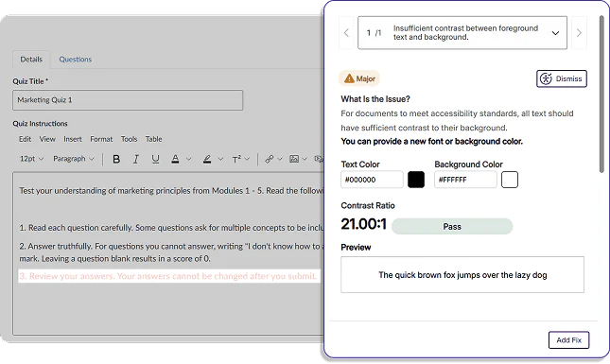610x364 pixels.
Task: Click the Major severity warning badge
Action: point(359,78)
